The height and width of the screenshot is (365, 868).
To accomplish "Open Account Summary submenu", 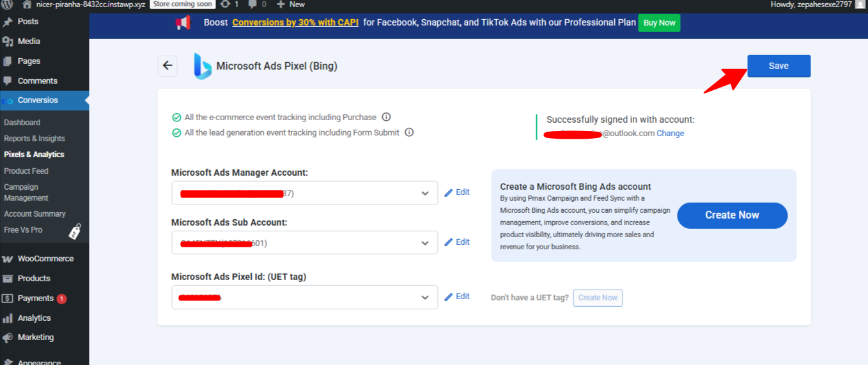I will click(x=35, y=214).
